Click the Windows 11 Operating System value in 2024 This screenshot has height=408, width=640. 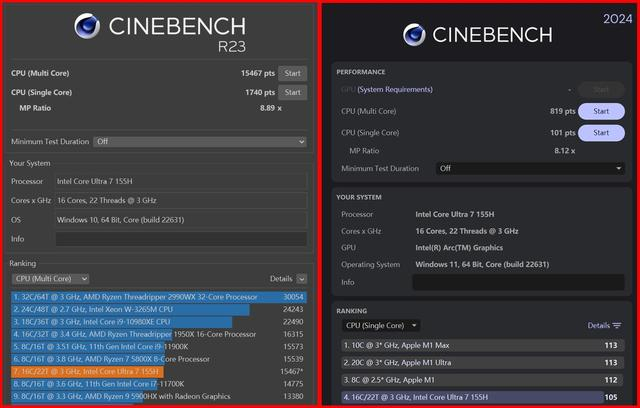point(482,264)
